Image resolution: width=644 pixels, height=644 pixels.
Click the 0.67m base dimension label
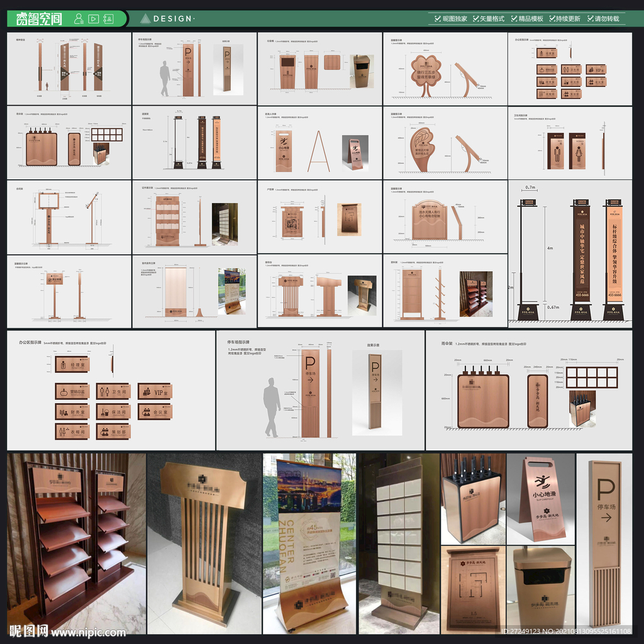tap(553, 307)
